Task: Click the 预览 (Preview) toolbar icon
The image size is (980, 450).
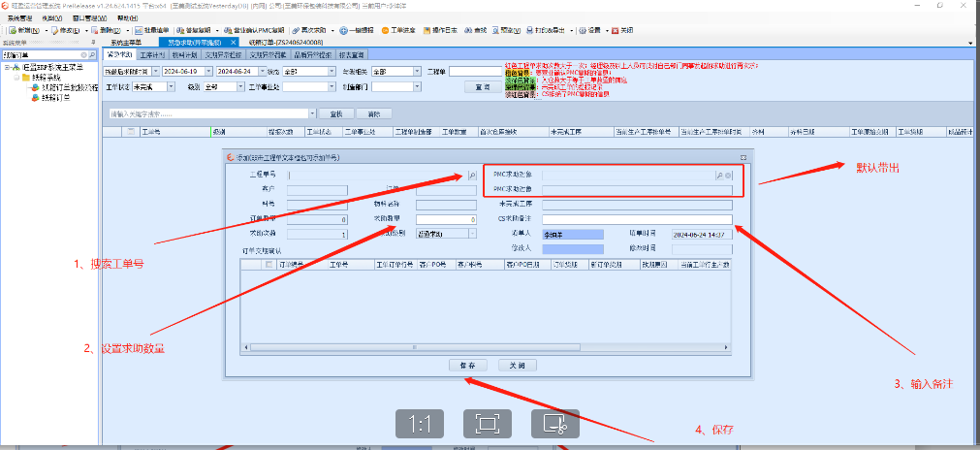Action: [x=495, y=30]
